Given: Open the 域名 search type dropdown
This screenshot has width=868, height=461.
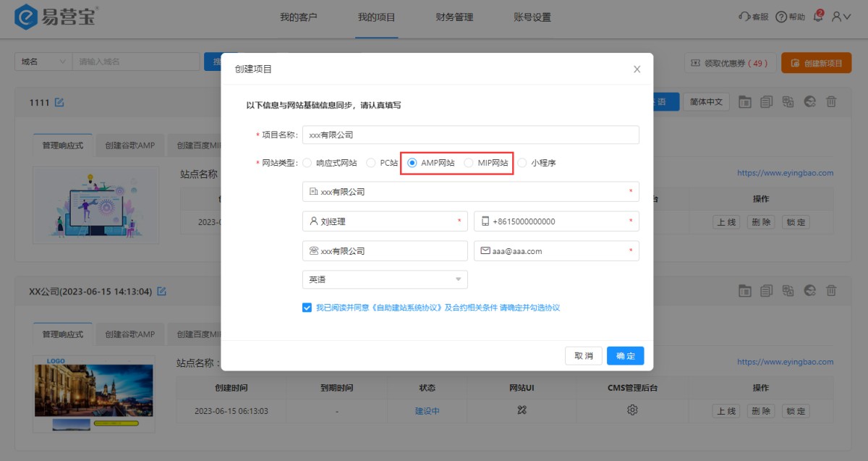Looking at the screenshot, I should click(43, 62).
